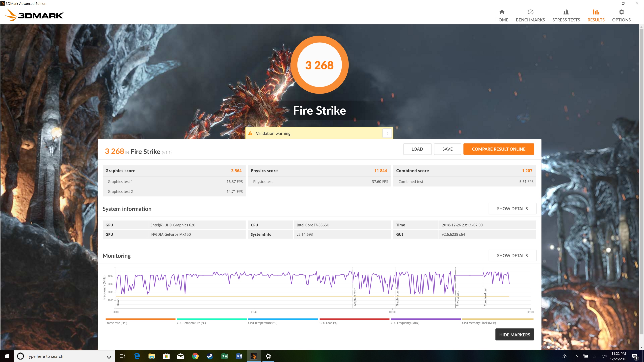
Task: Click Intel Core i7-8565U CPU value
Action: click(313, 225)
